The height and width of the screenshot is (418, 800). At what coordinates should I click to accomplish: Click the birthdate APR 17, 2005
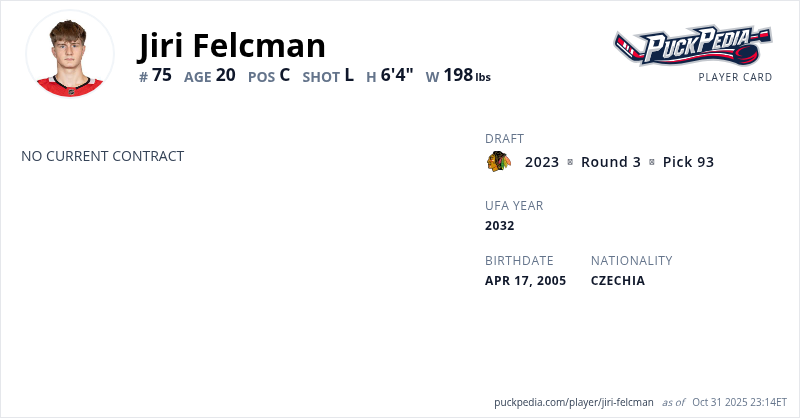click(x=525, y=280)
